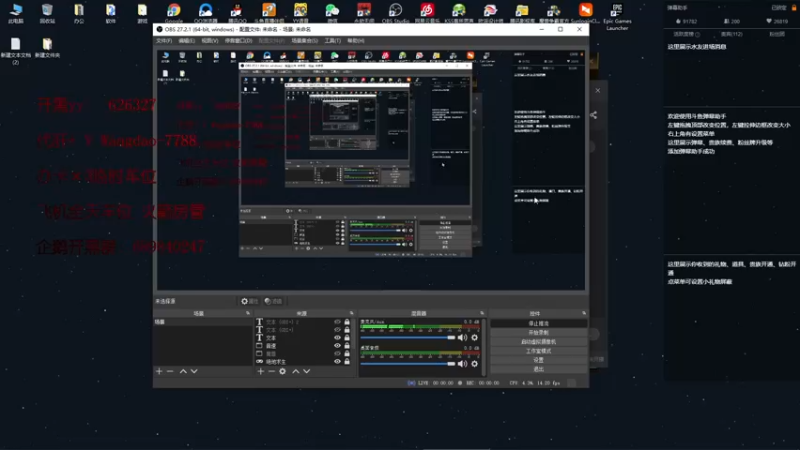
Task: Open 新建文本文档 (2) file on desktop
Action: click(15, 51)
